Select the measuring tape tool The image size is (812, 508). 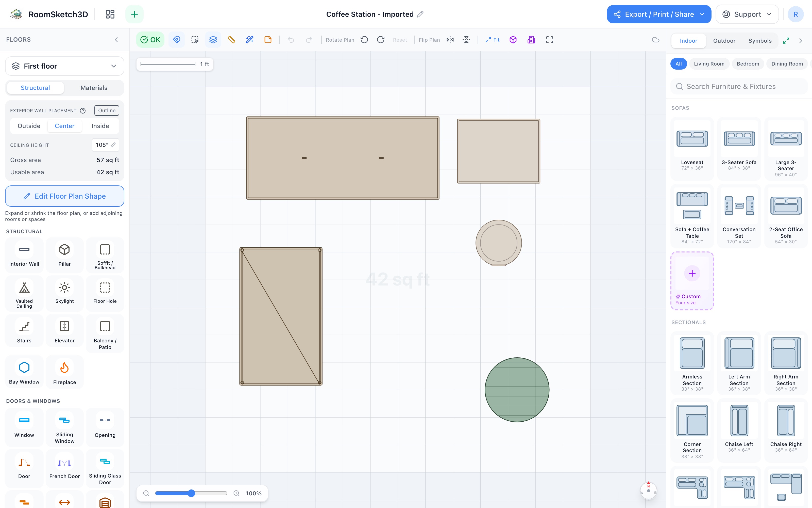coord(231,40)
